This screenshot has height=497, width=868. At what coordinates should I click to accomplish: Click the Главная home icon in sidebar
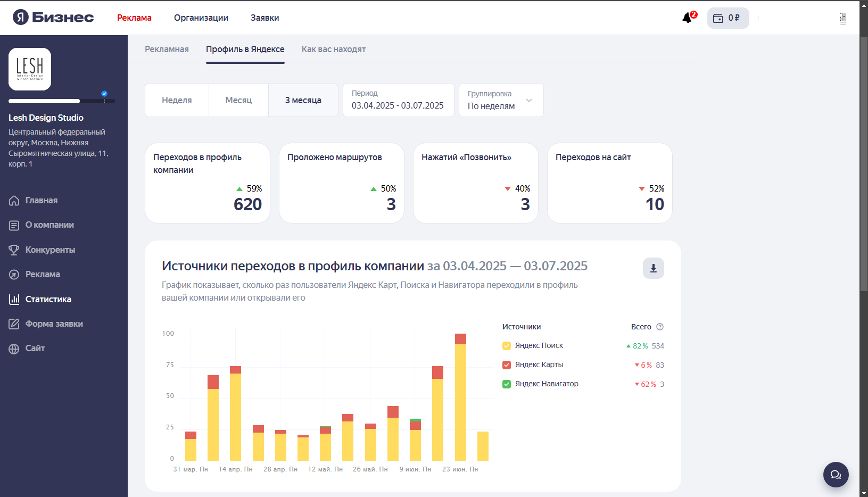[x=14, y=201]
